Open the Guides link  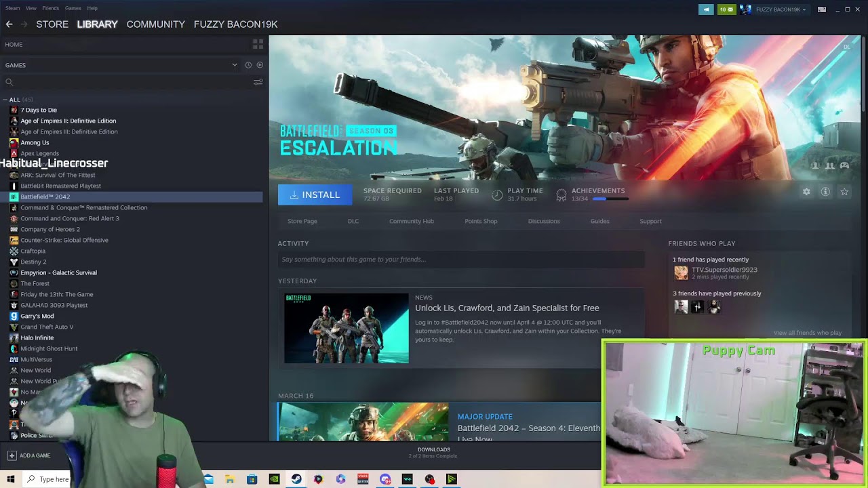click(x=600, y=221)
